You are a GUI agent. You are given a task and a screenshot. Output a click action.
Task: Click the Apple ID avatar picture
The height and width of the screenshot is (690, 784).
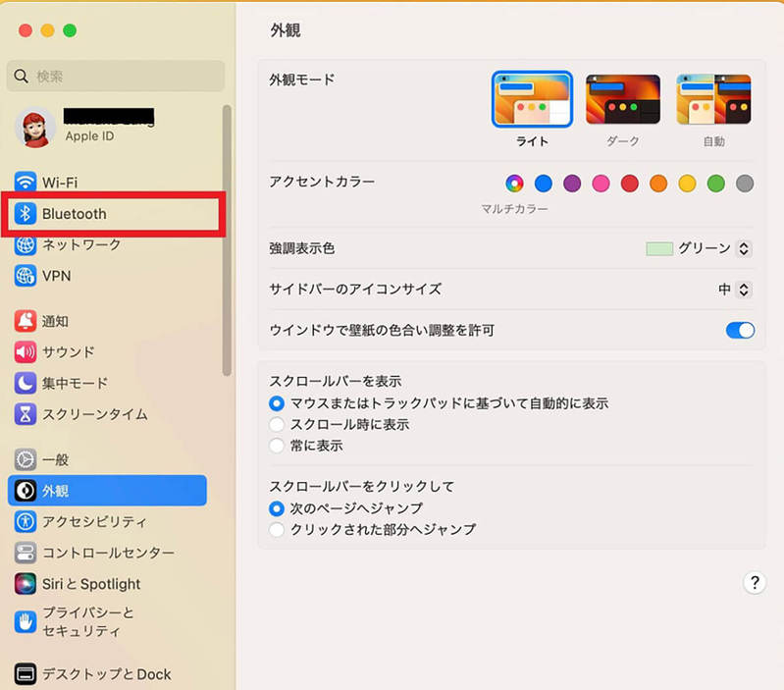pos(35,128)
